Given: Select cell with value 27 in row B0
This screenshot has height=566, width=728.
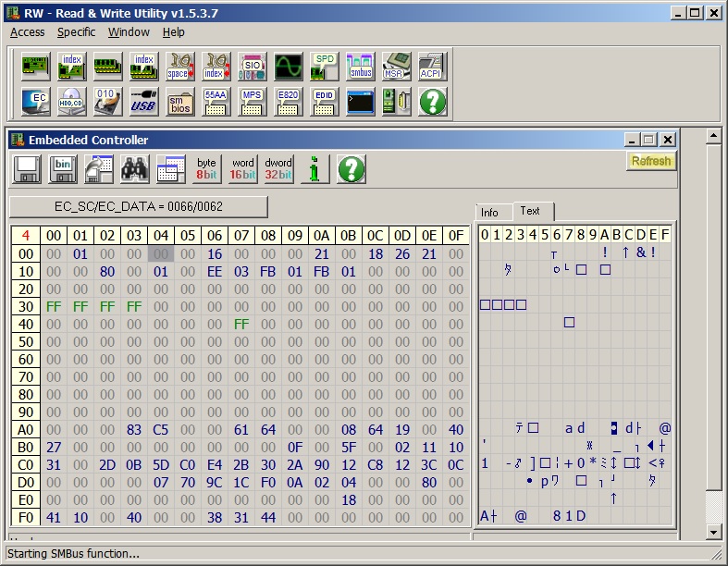Looking at the screenshot, I should pos(54,447).
